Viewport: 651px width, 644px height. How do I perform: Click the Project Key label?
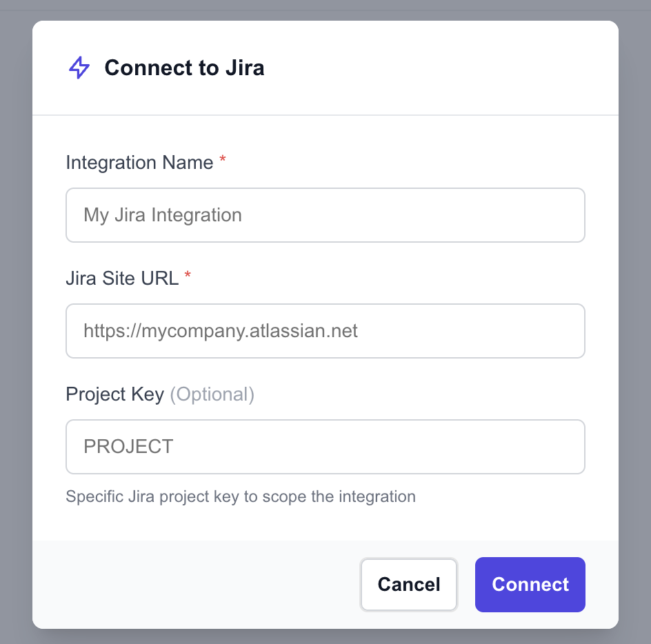pos(115,394)
